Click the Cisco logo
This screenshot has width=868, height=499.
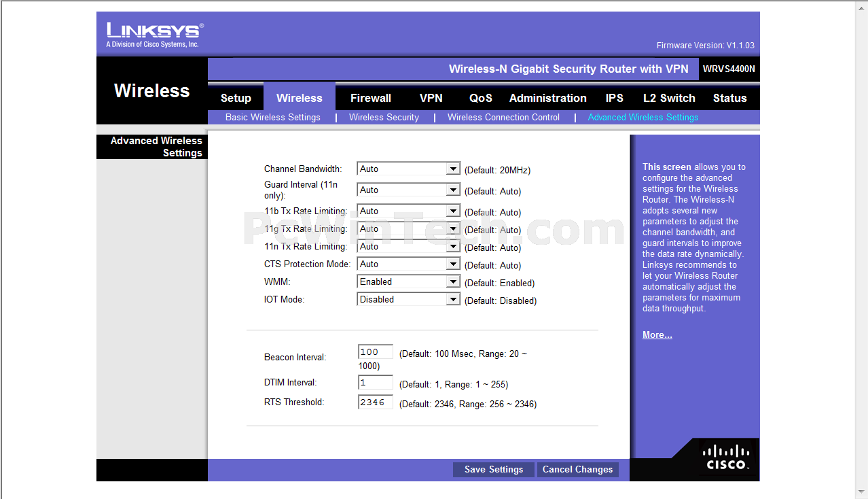(726, 457)
